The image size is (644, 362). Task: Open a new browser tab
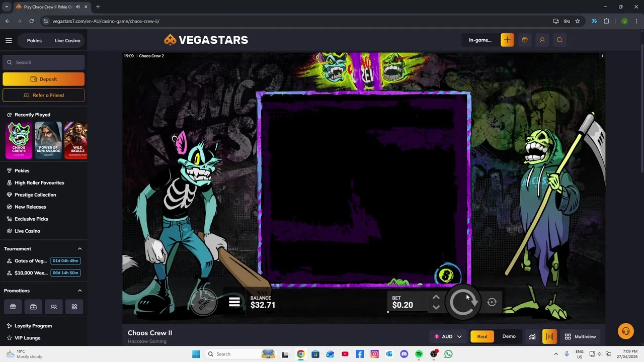click(98, 7)
